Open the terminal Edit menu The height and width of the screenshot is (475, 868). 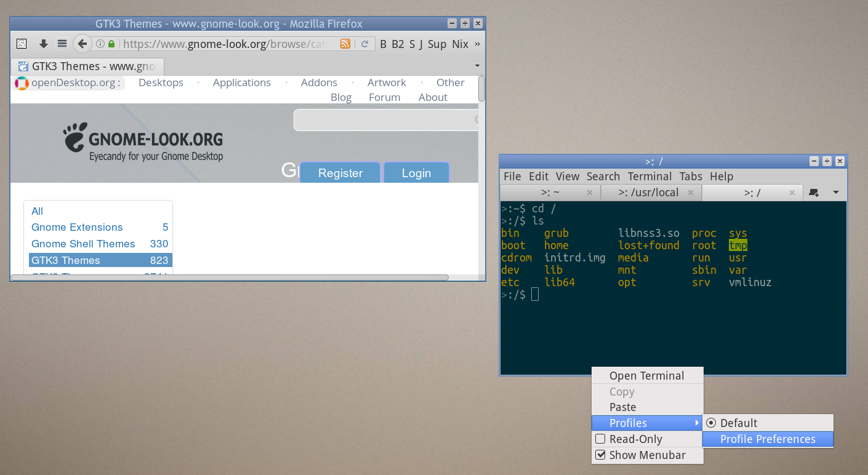point(539,177)
